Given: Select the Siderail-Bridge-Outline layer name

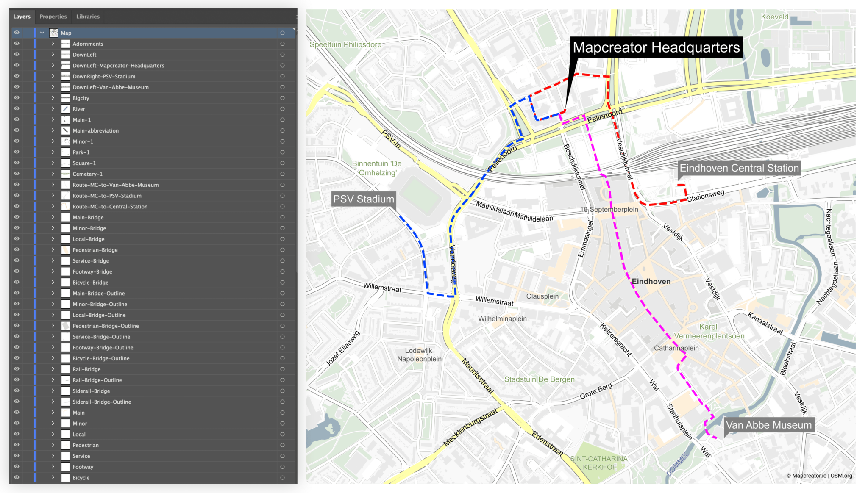Looking at the screenshot, I should (101, 402).
